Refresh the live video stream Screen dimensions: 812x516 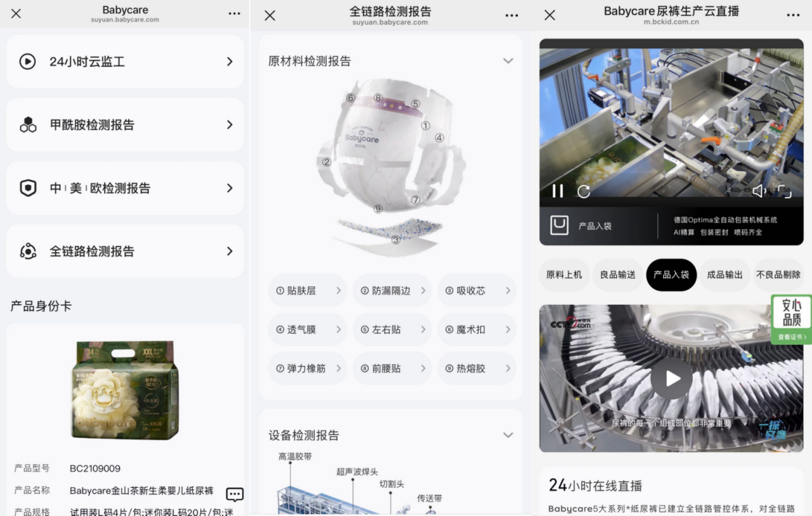tap(583, 191)
